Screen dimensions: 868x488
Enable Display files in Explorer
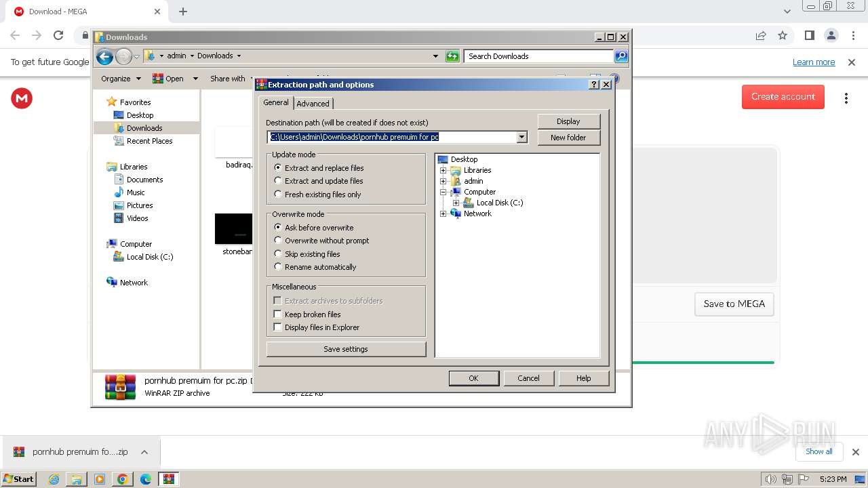(x=317, y=327)
